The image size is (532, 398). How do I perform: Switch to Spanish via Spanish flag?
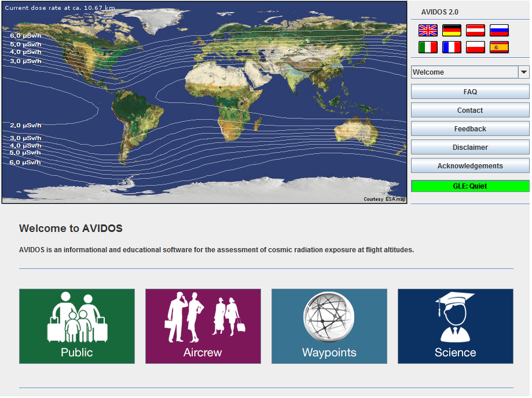(x=499, y=47)
